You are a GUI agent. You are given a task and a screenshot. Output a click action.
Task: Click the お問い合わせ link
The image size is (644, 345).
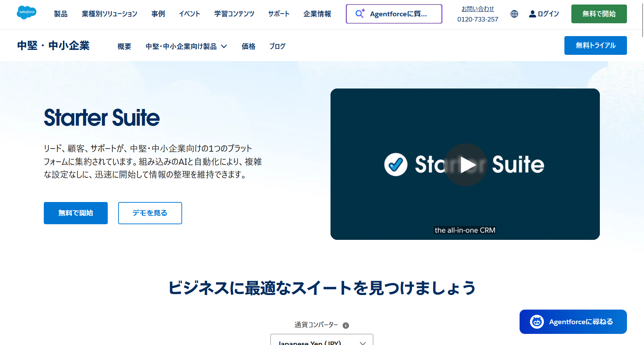click(x=478, y=9)
